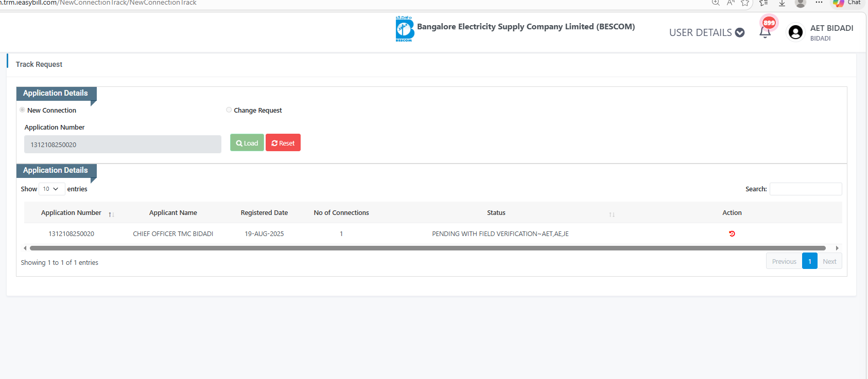Image resolution: width=868 pixels, height=379 pixels.
Task: Click the browser address bar URL
Action: coord(98,3)
